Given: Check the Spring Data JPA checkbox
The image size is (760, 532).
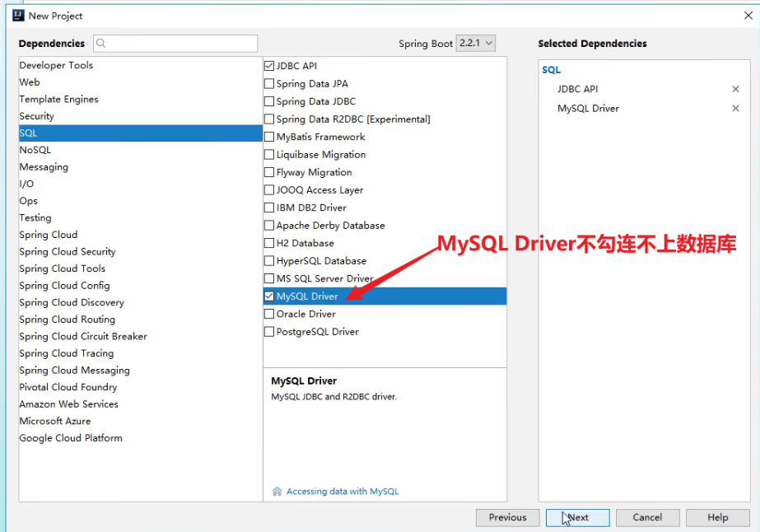Looking at the screenshot, I should [x=269, y=83].
